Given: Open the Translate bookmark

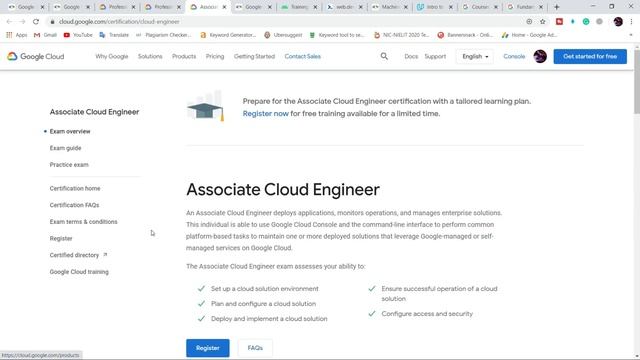Looking at the screenshot, I should (114, 35).
